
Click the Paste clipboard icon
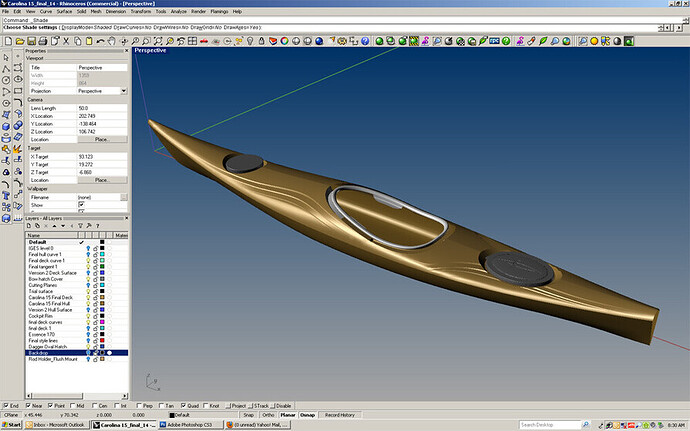point(89,41)
